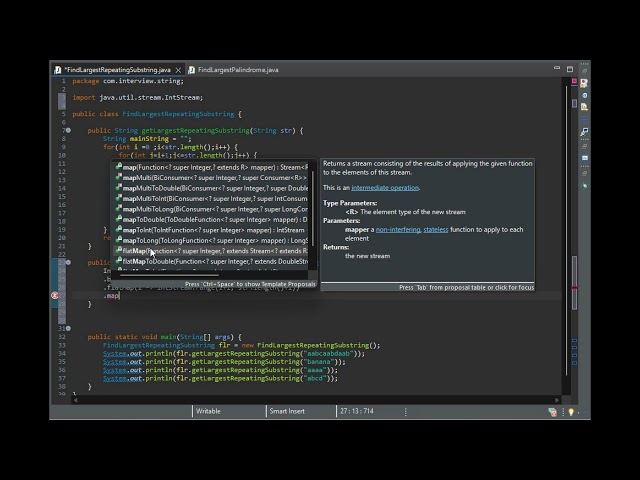Select the map(Function) proposal

[211, 167]
